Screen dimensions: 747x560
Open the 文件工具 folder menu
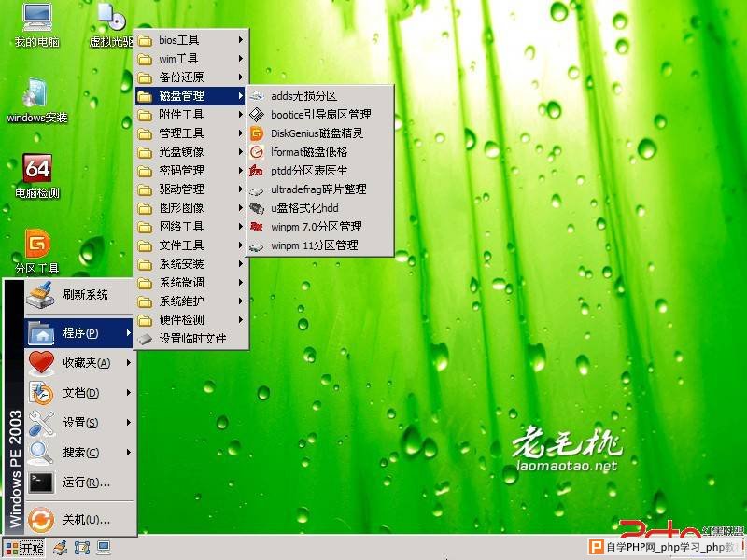[191, 245]
